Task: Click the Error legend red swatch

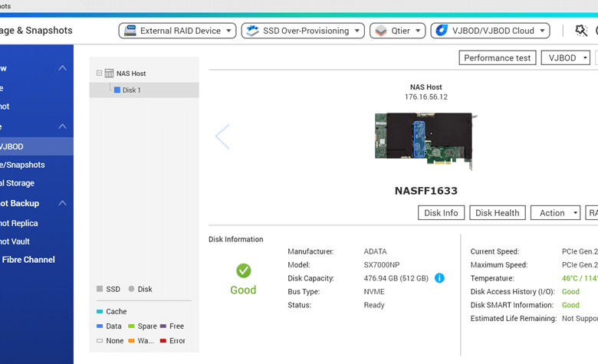Action: click(x=163, y=340)
